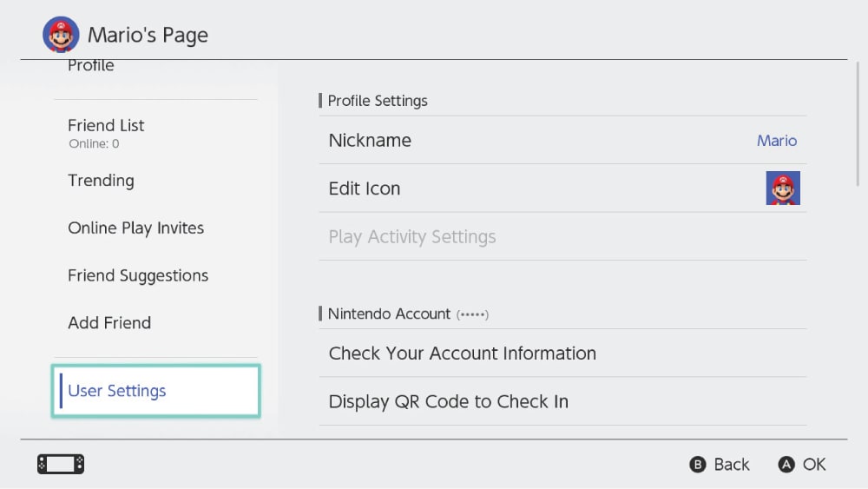This screenshot has width=868, height=489.
Task: Click the vertical scrollbar on the right edge
Action: pyautogui.click(x=857, y=122)
